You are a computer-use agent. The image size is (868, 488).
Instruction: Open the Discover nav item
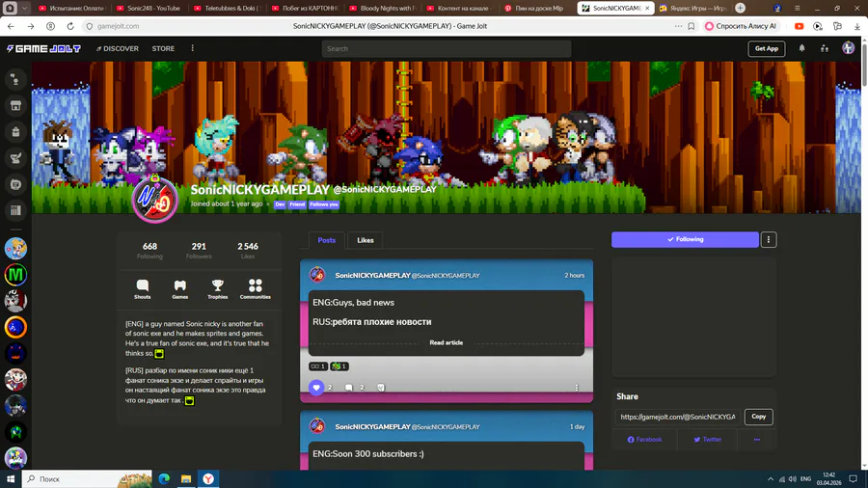click(x=118, y=48)
